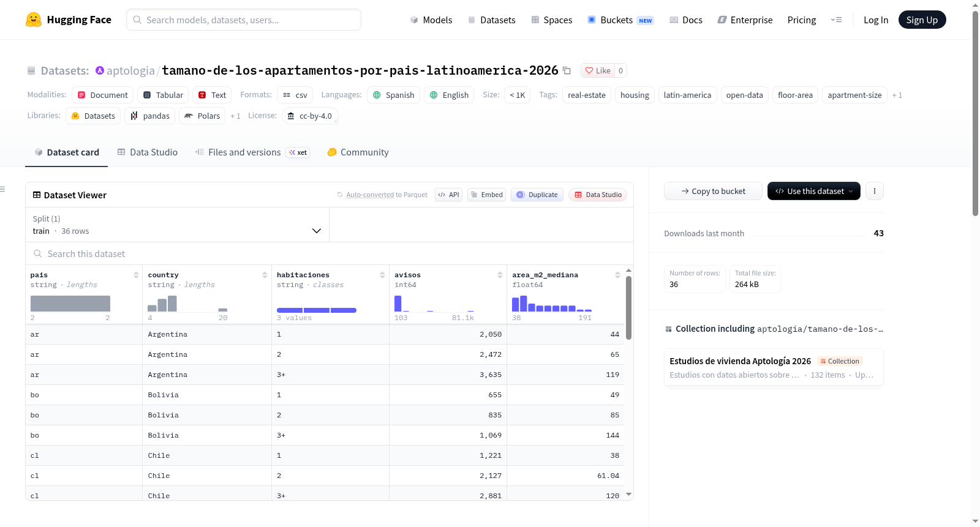Click the dataset table vertical scrollbar
Screen dimensions: 980x527
tap(628, 308)
